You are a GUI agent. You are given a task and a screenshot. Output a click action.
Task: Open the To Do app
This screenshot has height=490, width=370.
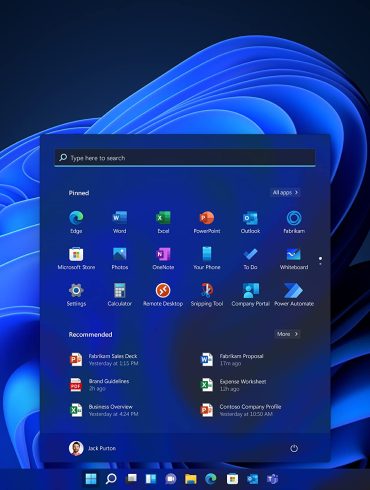point(250,258)
